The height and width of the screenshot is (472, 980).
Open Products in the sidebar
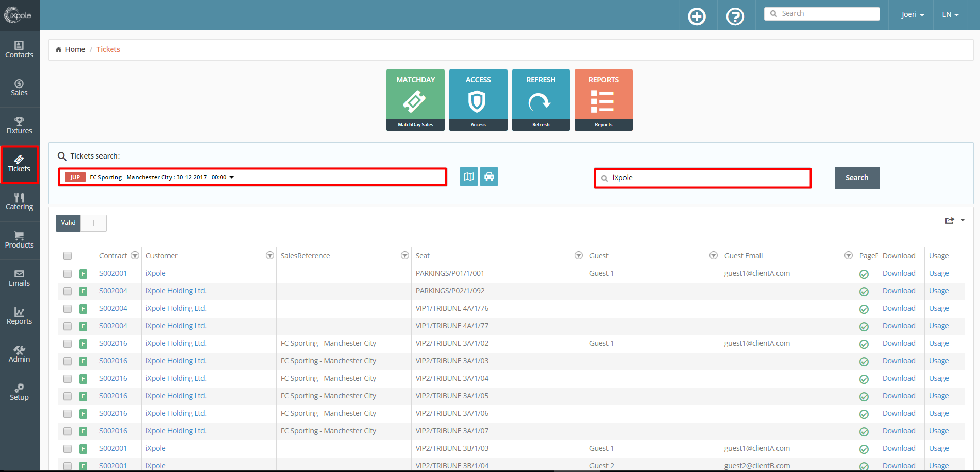click(20, 240)
